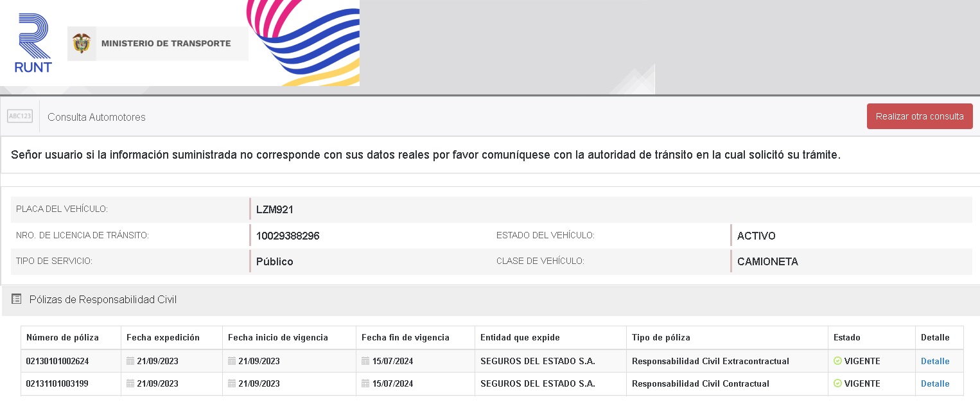Click calendar icon in Fecha inicio of policy 02131101003199
The height and width of the screenshot is (404, 980).
point(232,383)
